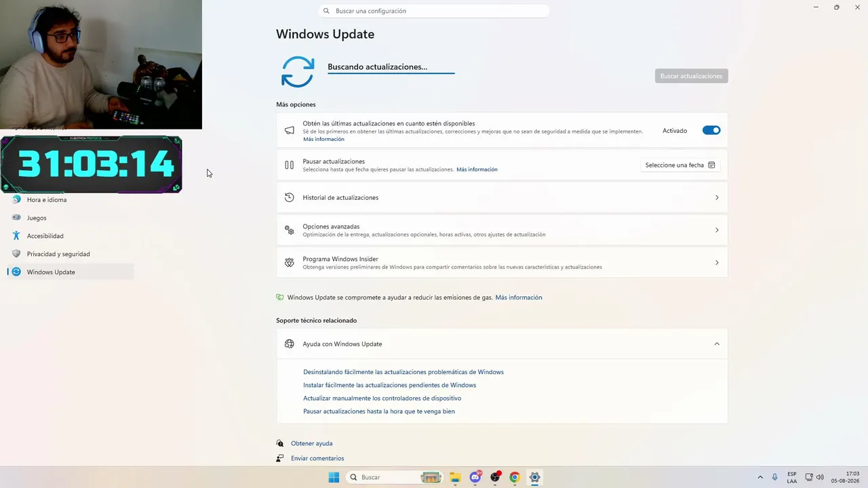Click the Activado label beside the toggle
The image size is (868, 488).
click(x=675, y=131)
